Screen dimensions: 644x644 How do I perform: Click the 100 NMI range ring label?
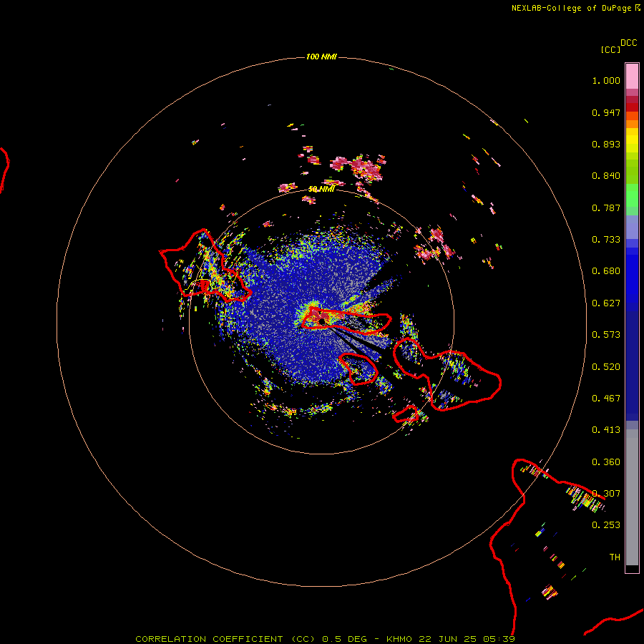pos(321,57)
